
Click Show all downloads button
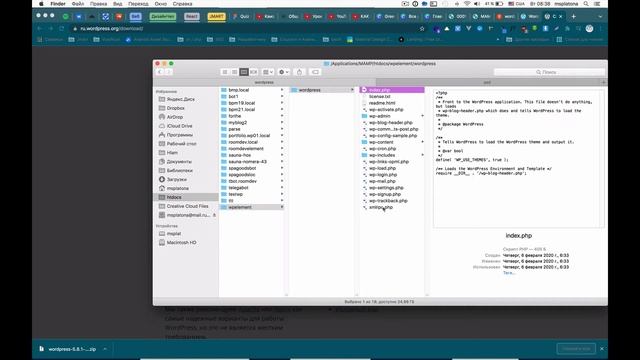(576, 349)
